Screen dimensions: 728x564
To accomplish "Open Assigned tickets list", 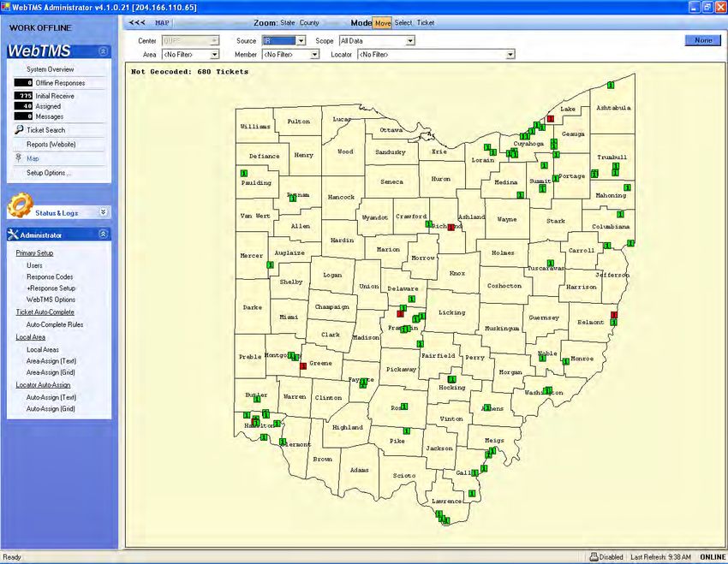I will (x=48, y=106).
